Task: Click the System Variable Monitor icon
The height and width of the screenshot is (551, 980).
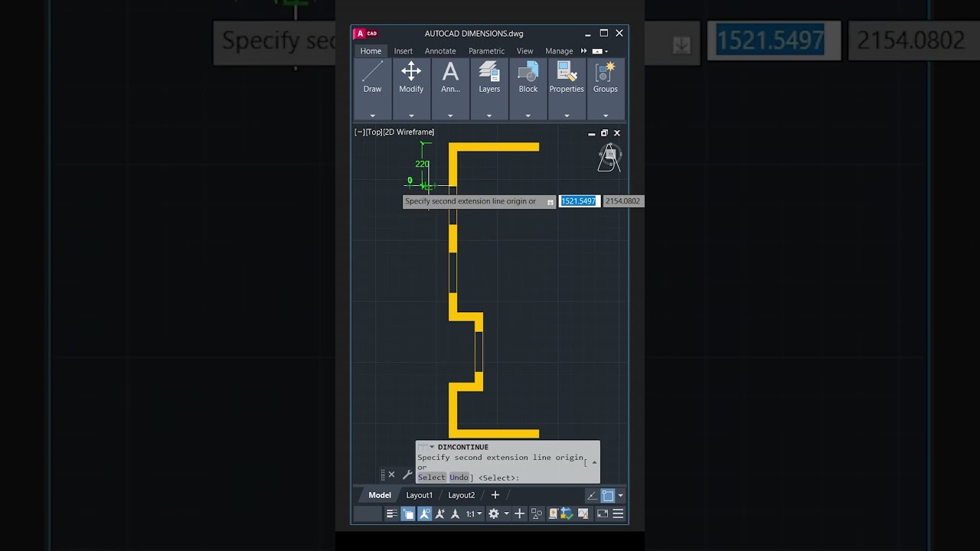Action: pyautogui.click(x=567, y=514)
